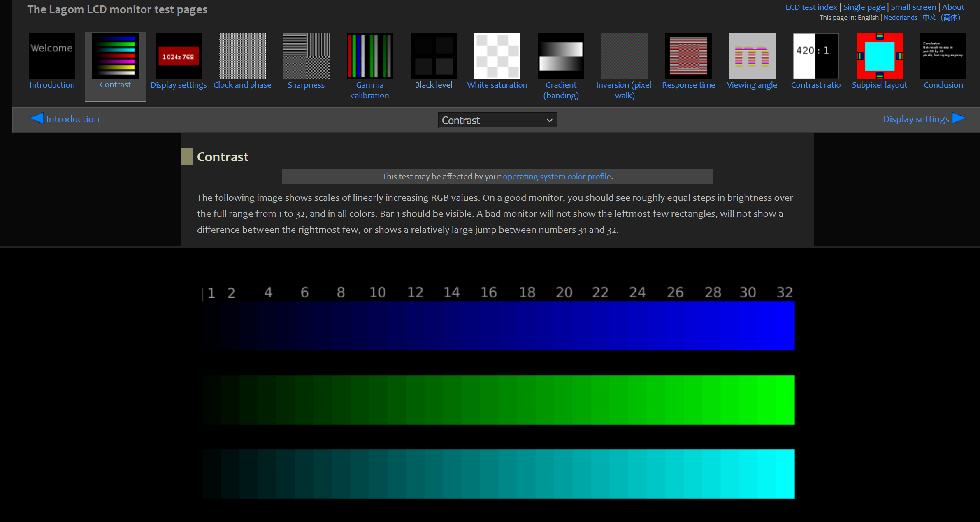
Task: Click the Contrast section heading
Action: click(x=223, y=157)
